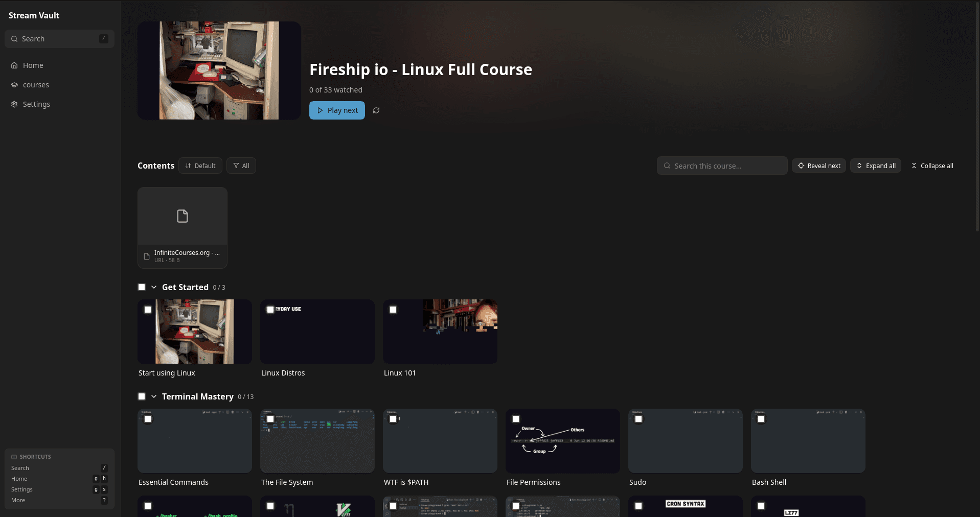Viewport: 980px width, 517px height.
Task: Open the Essential Commands video title
Action: pyautogui.click(x=173, y=482)
